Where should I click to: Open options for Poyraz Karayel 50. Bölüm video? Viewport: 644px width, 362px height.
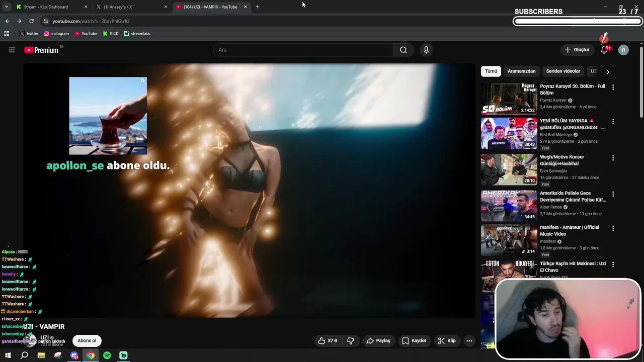(x=613, y=87)
